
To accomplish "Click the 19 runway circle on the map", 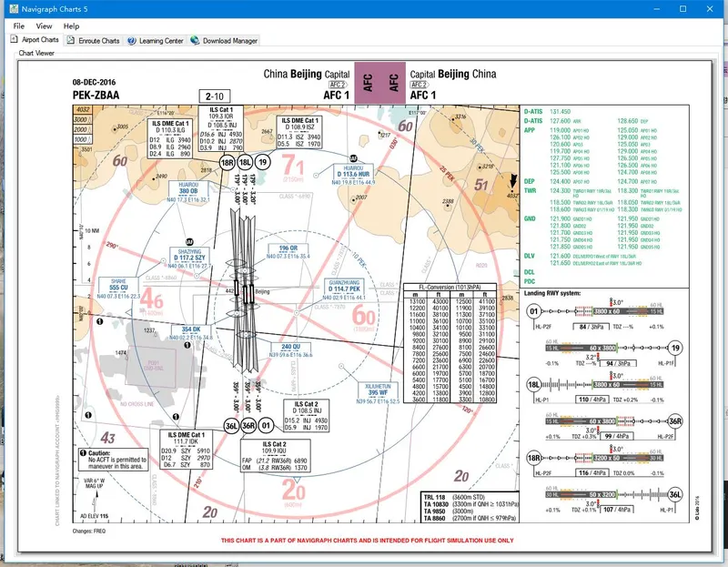I will [x=263, y=162].
